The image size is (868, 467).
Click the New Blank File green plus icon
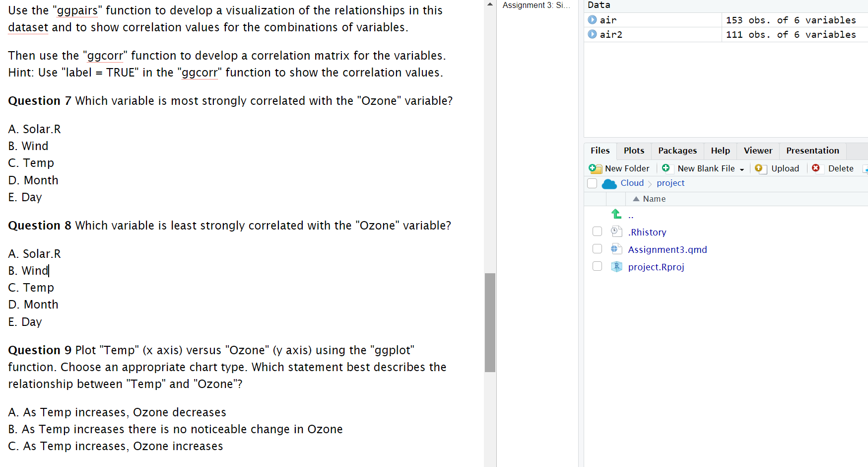pyautogui.click(x=666, y=168)
